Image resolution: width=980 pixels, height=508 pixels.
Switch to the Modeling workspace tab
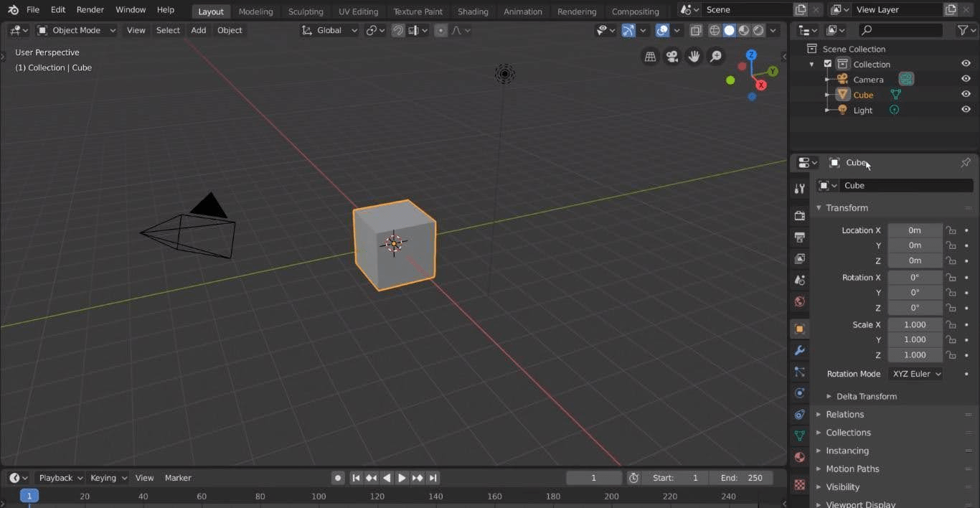click(x=255, y=11)
